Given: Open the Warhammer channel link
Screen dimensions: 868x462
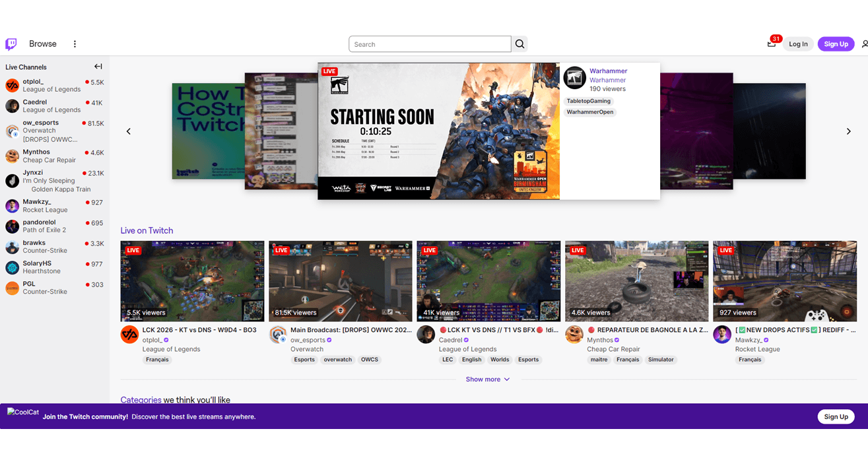Looking at the screenshot, I should [608, 71].
